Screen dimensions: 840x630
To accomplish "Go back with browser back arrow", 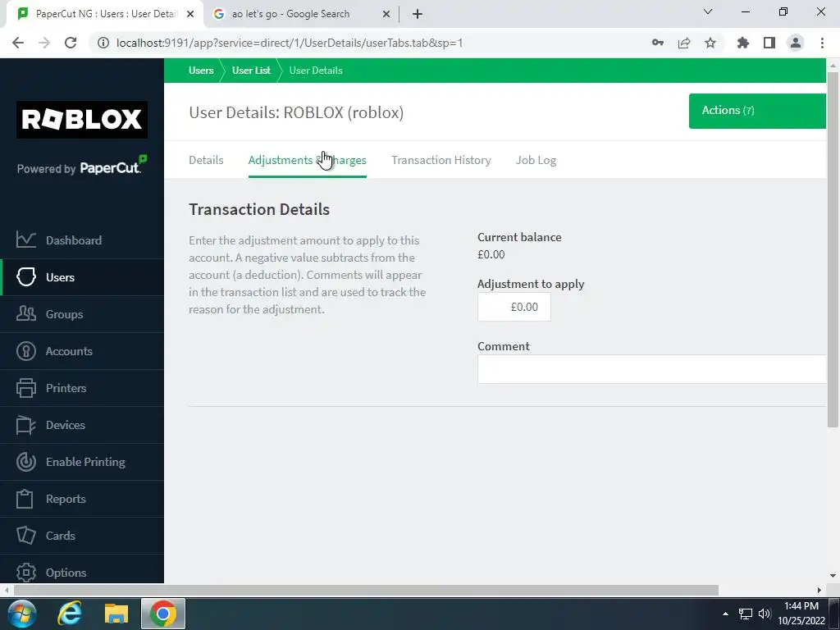I will pyautogui.click(x=18, y=43).
